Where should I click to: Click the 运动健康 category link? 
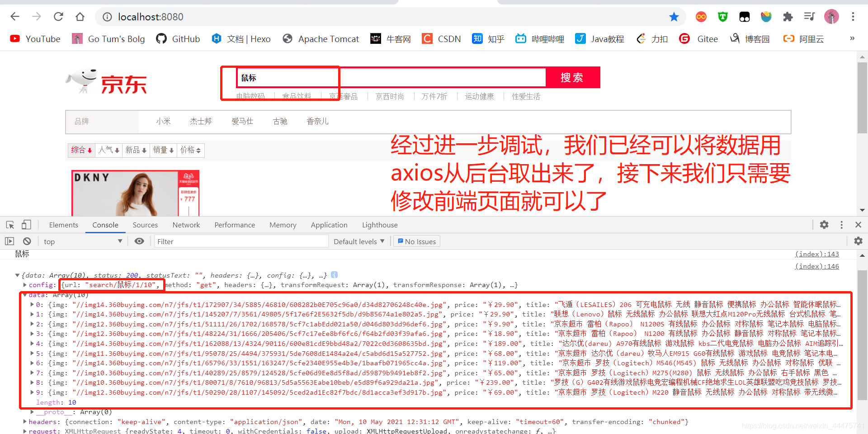pyautogui.click(x=480, y=96)
